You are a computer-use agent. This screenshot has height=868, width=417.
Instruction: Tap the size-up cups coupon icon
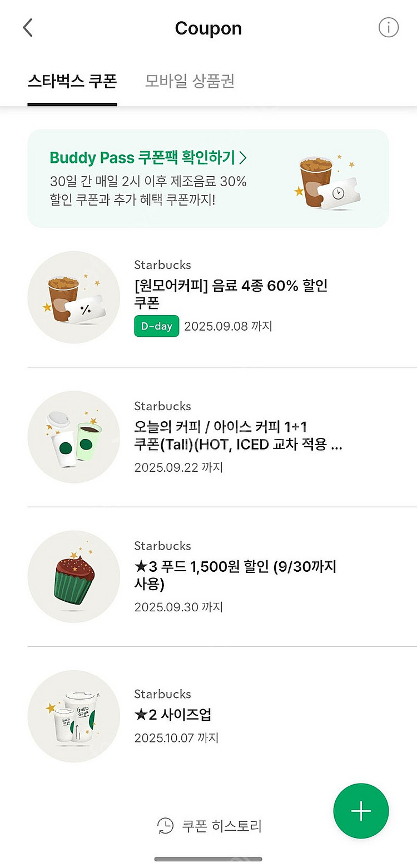[74, 716]
